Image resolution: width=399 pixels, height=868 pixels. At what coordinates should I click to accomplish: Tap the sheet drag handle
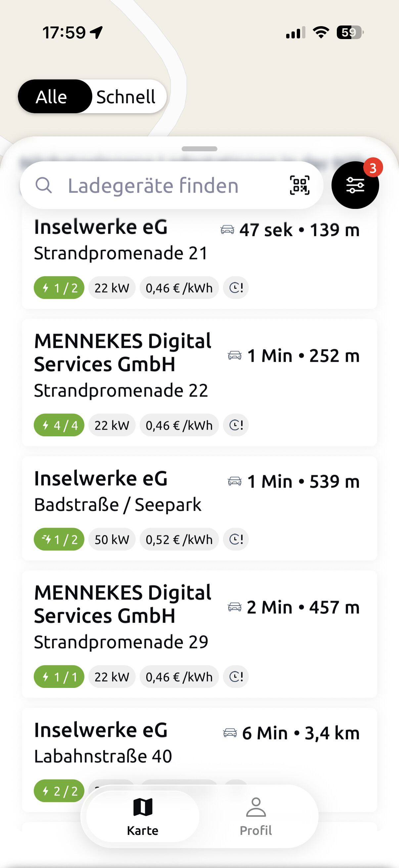[199, 149]
